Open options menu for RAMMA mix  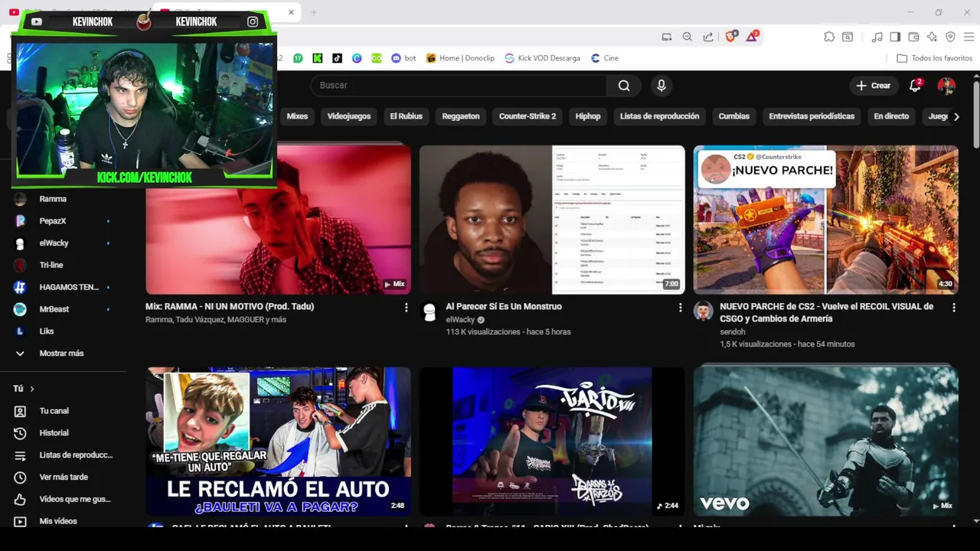[407, 307]
